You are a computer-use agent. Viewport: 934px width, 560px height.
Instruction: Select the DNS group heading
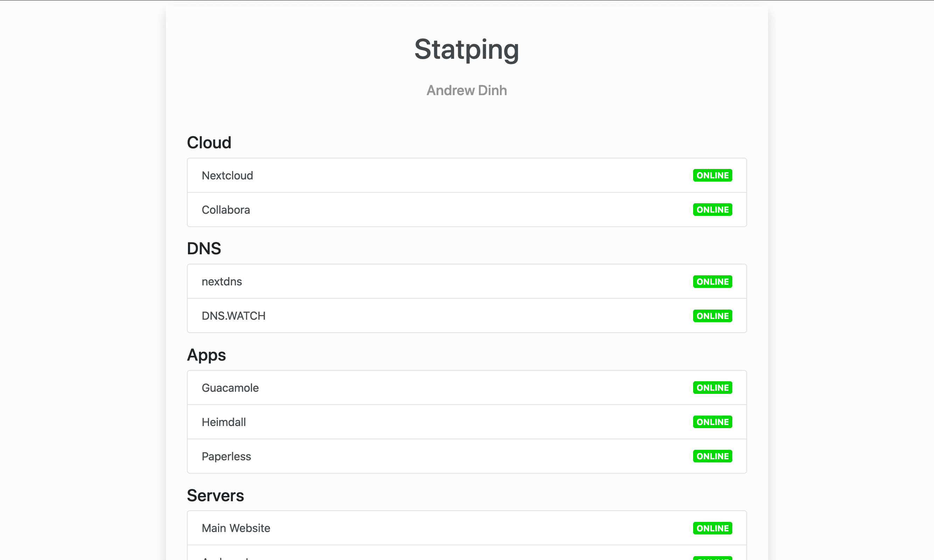(x=204, y=249)
